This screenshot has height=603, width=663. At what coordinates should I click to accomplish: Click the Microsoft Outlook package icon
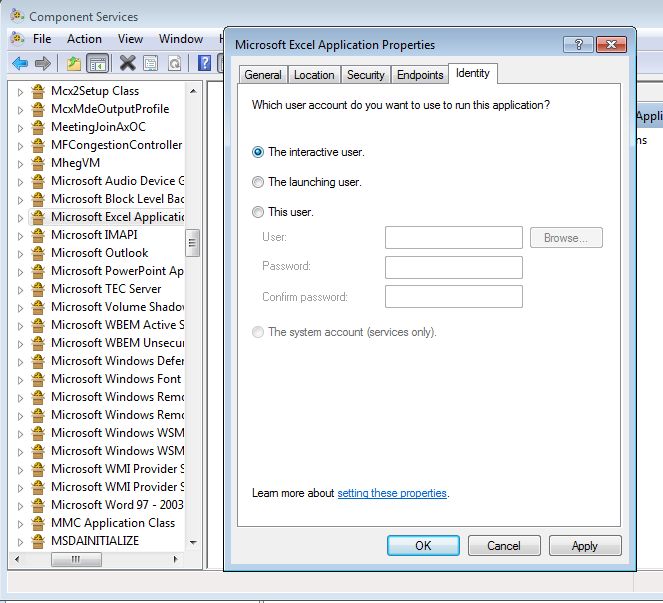(x=38, y=253)
